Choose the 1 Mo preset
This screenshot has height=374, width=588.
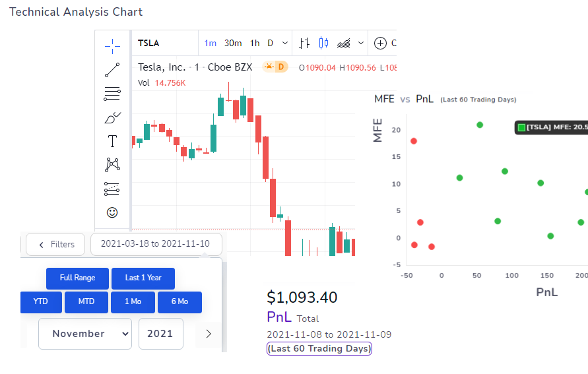[133, 302]
